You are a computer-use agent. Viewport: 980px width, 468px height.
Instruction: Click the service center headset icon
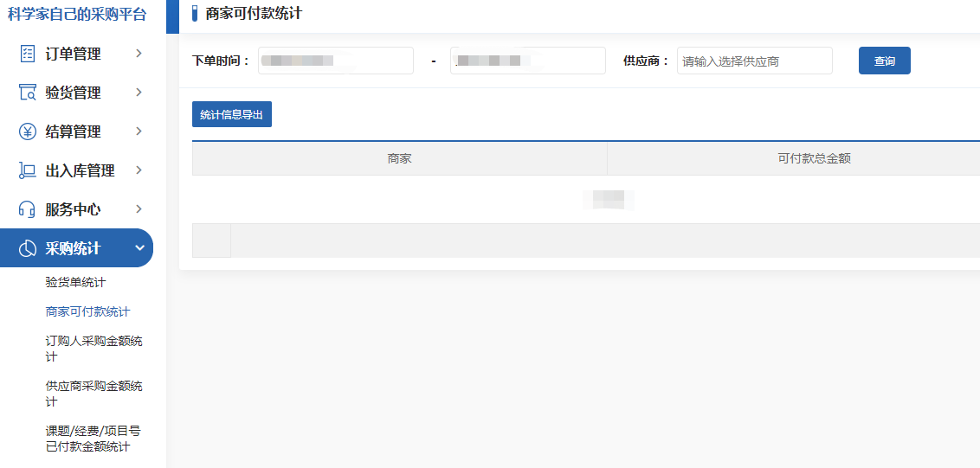[x=28, y=209]
